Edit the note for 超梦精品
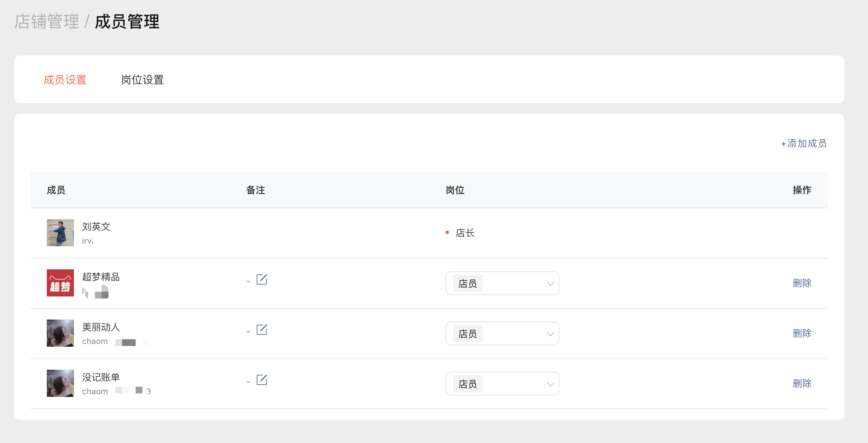This screenshot has width=868, height=443. pos(262,280)
